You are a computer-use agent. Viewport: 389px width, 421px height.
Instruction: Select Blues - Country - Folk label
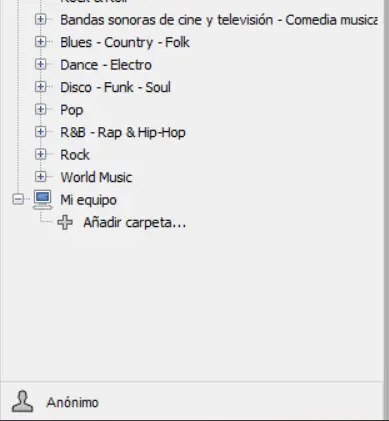tap(125, 42)
